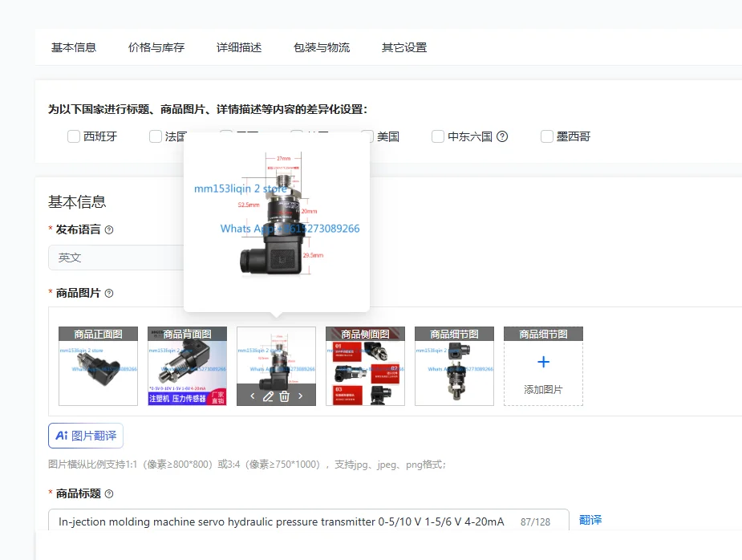742x560 pixels.
Task: Open the 发布语言 dropdown showing 英文
Action: coord(116,258)
